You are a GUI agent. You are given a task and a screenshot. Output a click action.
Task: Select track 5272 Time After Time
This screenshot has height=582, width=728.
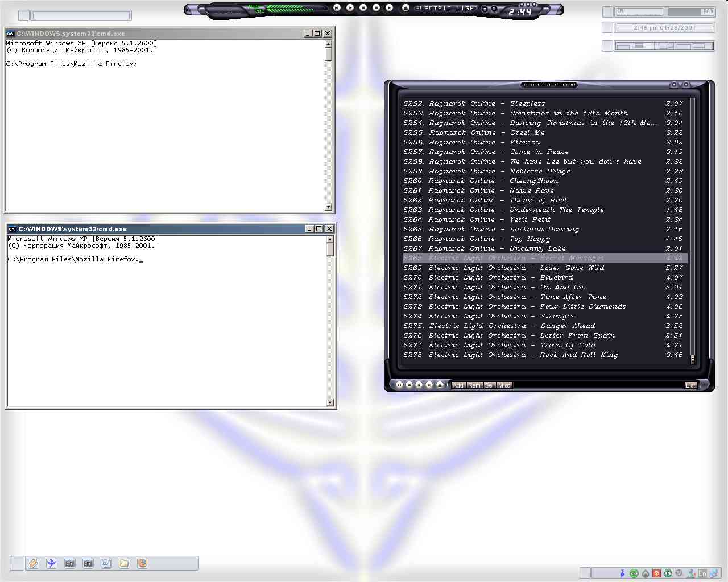[x=544, y=297]
